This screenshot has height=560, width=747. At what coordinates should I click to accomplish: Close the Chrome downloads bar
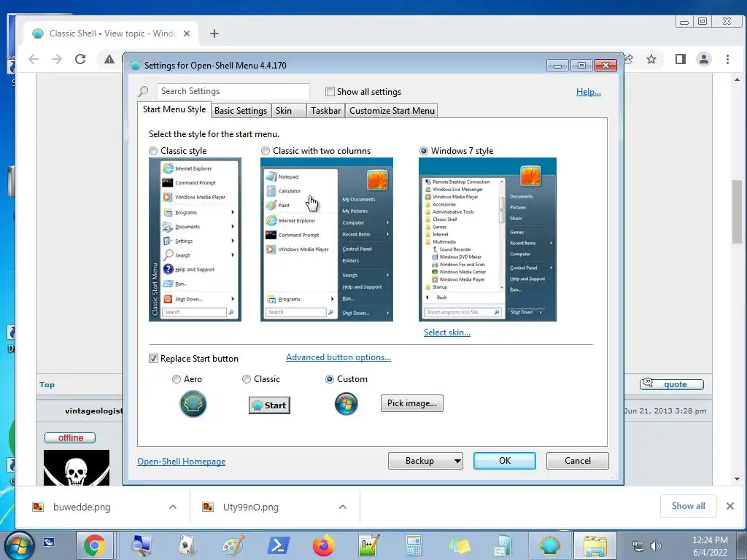coord(729,506)
